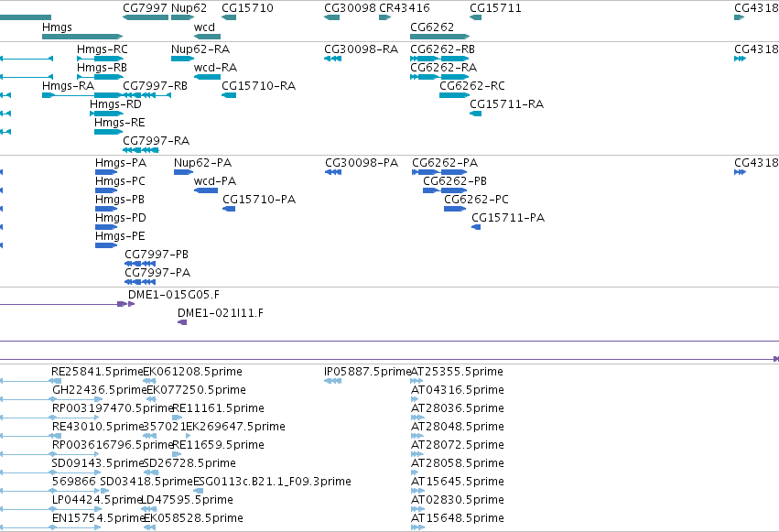
Task: Select protein CG30098-PA
Action: coord(362,163)
